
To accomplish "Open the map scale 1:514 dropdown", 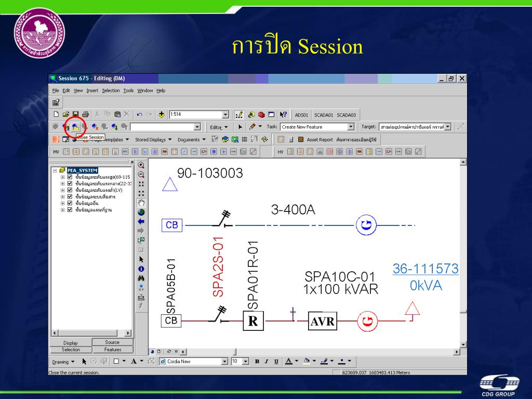I will [x=225, y=115].
